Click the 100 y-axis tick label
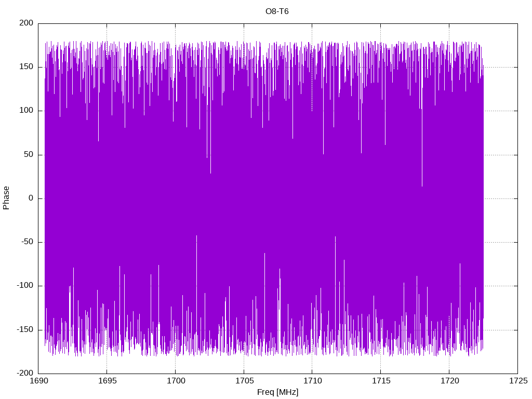The image size is (532, 399). pos(26,111)
